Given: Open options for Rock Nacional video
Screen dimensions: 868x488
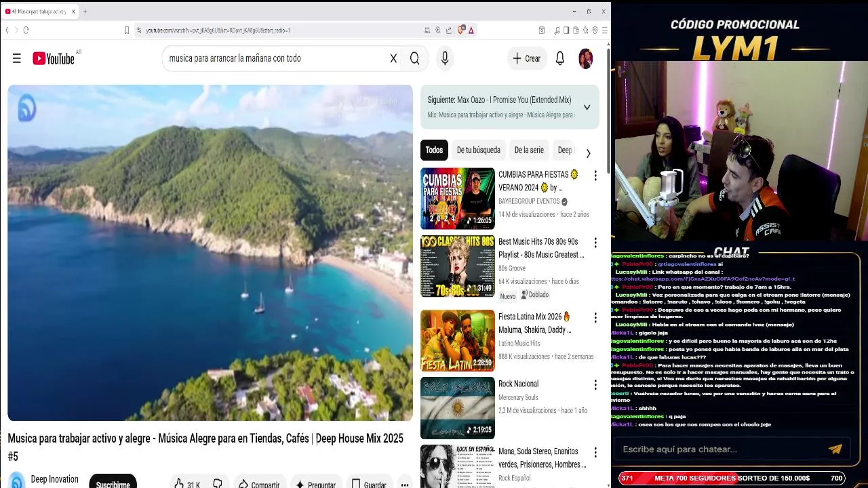Looking at the screenshot, I should (595, 385).
